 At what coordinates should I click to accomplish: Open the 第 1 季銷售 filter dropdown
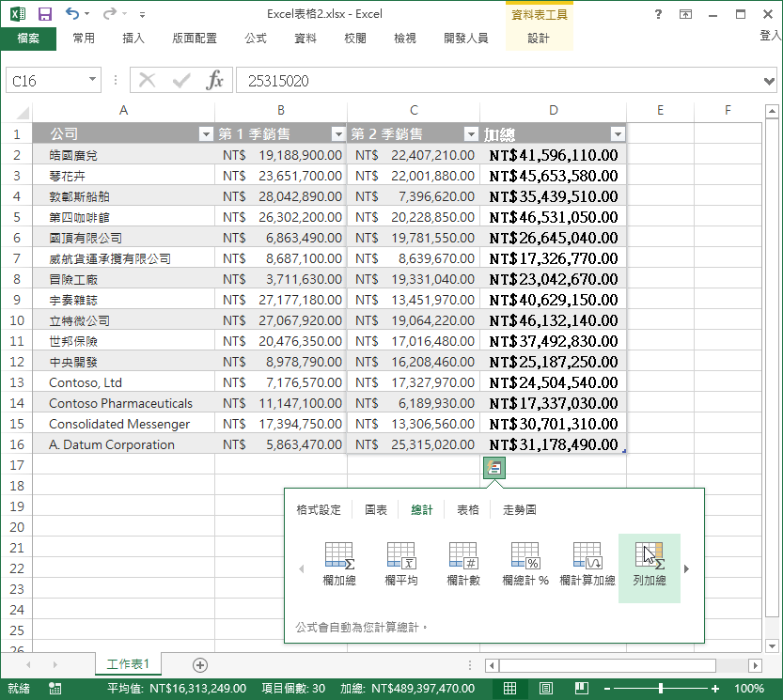coord(338,133)
